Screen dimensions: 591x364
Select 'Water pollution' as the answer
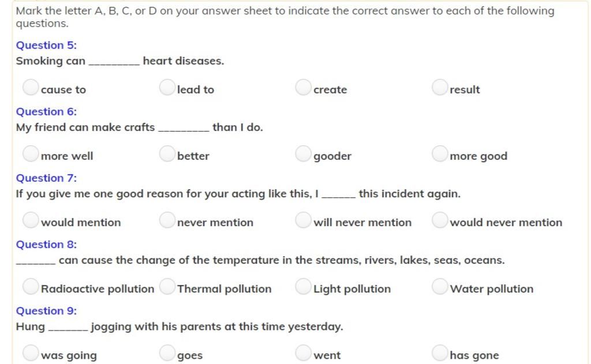click(x=439, y=286)
